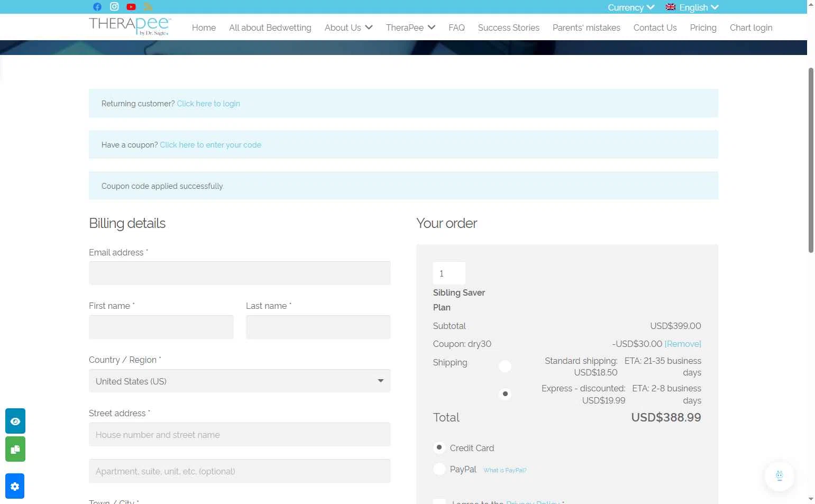Open Parents' mistakes page
This screenshot has width=815, height=504.
[587, 28]
